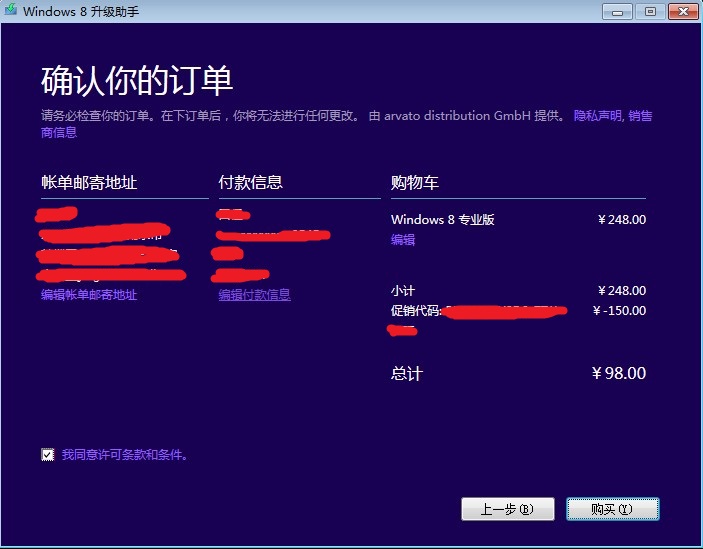Minimize the Windows 8 升级助手 window
The height and width of the screenshot is (549, 703).
coord(617,11)
